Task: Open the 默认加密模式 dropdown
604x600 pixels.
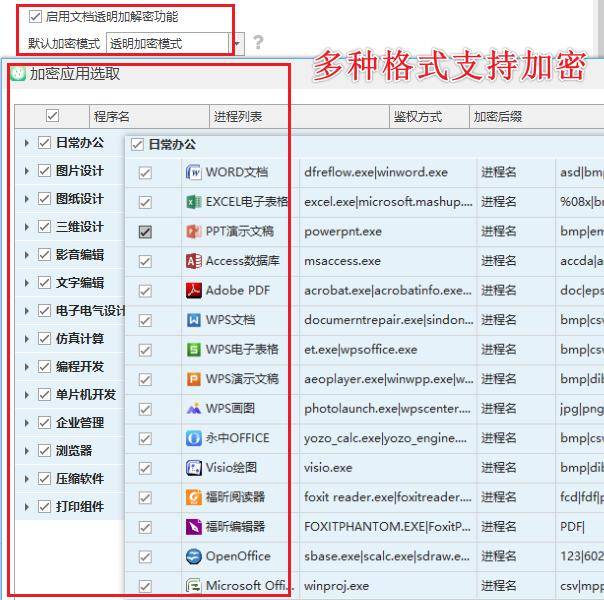Action: (237, 43)
